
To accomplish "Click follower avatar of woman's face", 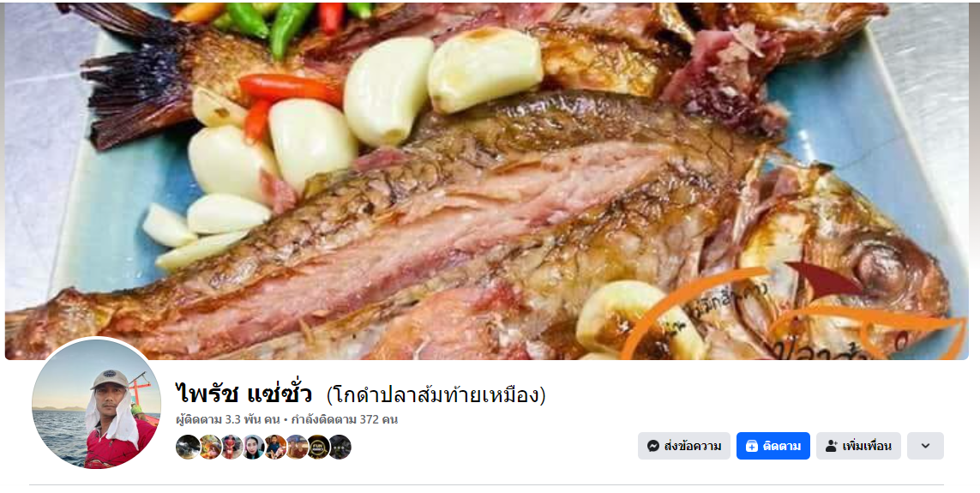I will point(253,447).
